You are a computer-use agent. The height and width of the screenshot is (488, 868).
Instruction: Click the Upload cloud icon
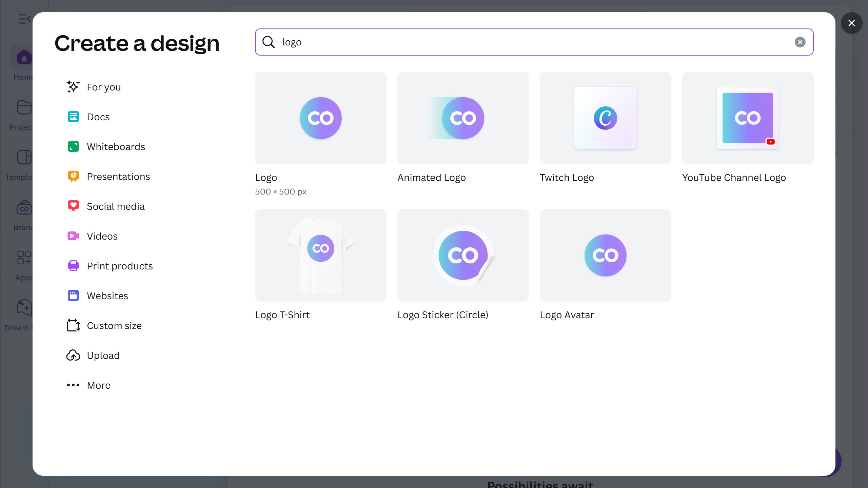[73, 355]
